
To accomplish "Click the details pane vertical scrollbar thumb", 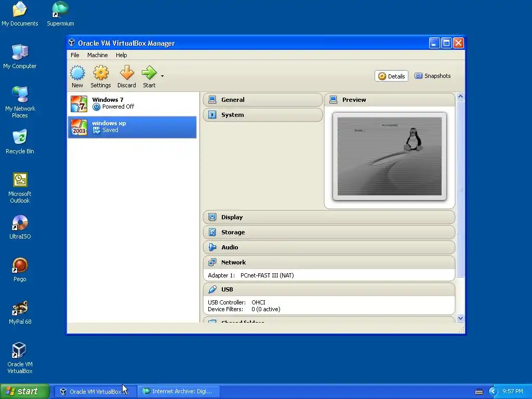I will click(460, 189).
